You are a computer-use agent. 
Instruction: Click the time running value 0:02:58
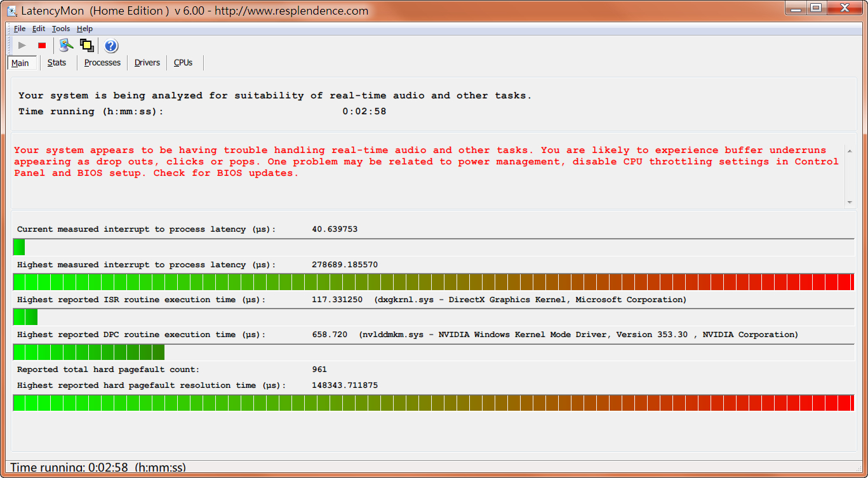[364, 112]
